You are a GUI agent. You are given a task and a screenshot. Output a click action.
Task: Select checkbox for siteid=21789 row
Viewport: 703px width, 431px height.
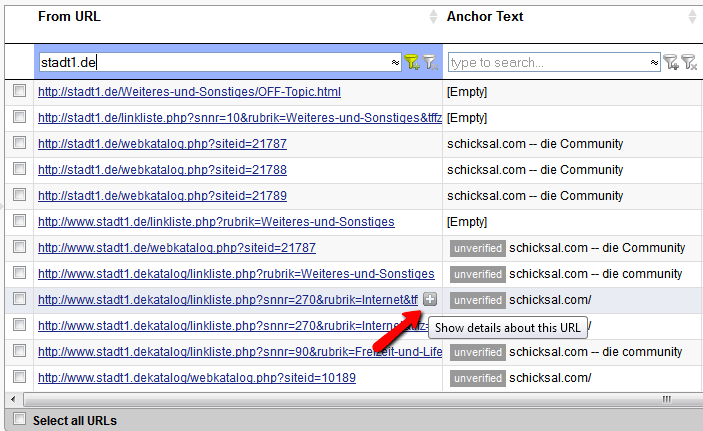(x=19, y=195)
